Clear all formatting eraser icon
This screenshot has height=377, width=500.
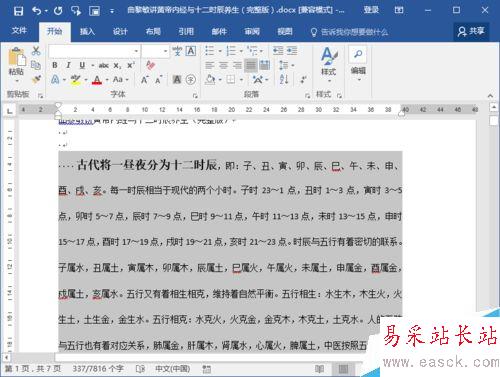(150, 65)
